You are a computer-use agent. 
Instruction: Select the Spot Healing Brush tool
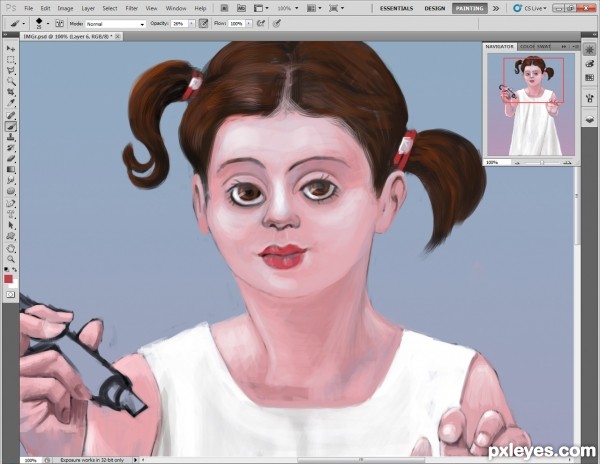pyautogui.click(x=11, y=115)
